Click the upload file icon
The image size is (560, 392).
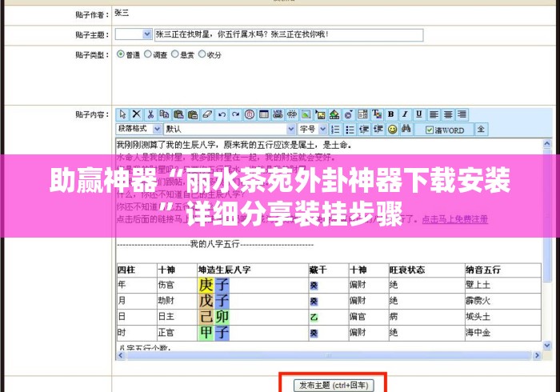click(334, 114)
